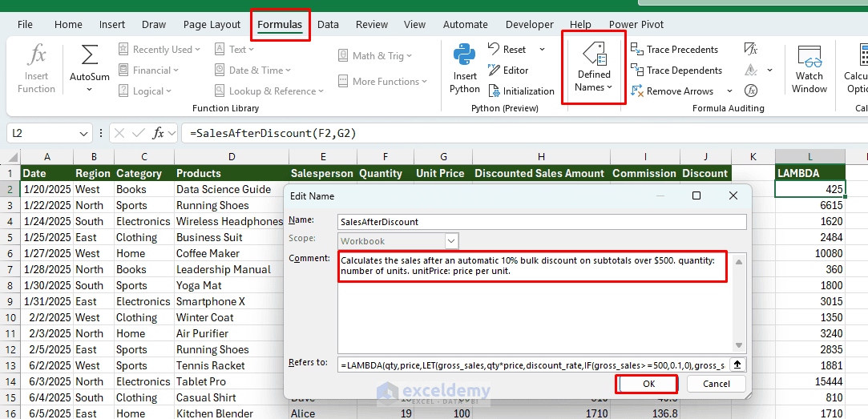Expand the Remove Arrows dropdown arrow
The height and width of the screenshot is (419, 868).
pos(729,91)
